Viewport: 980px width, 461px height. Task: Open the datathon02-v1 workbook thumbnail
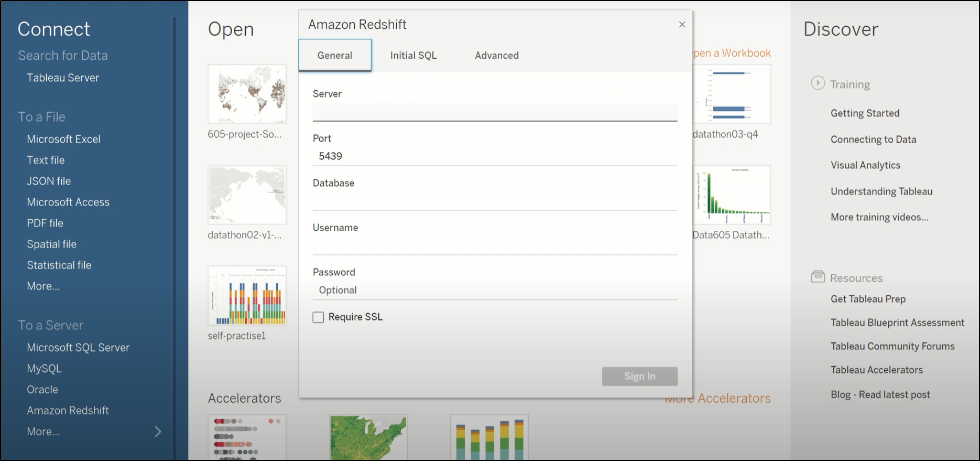(x=247, y=195)
